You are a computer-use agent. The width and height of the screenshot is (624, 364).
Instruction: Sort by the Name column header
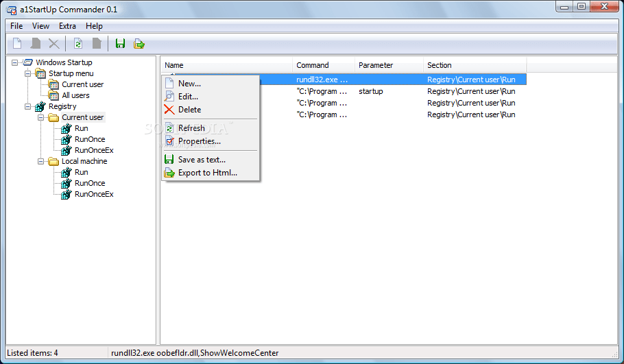tap(226, 65)
